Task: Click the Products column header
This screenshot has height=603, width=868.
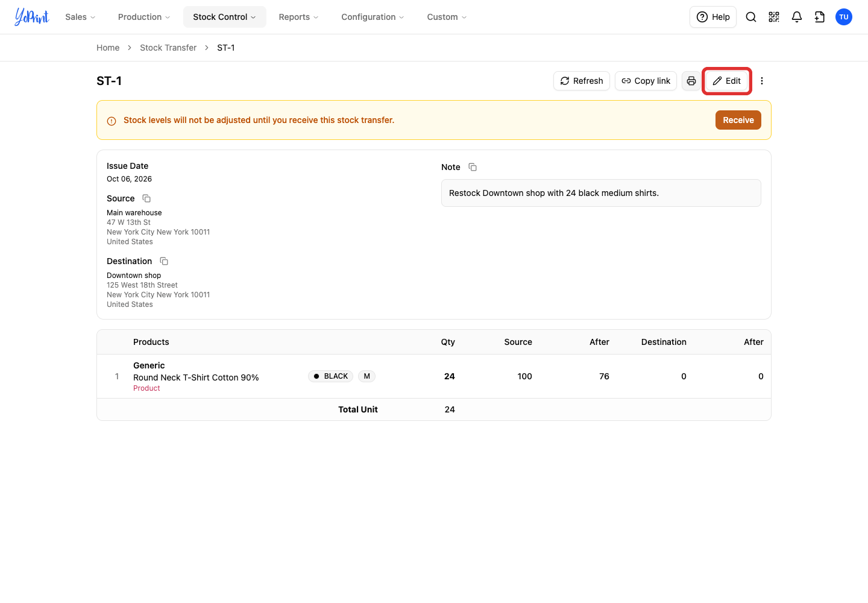Action: pos(151,342)
